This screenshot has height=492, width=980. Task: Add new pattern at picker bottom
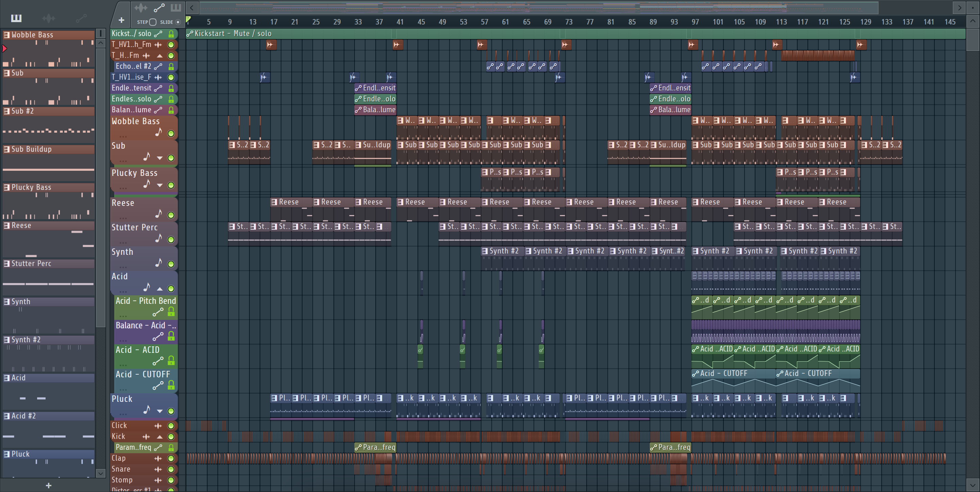pos(49,486)
